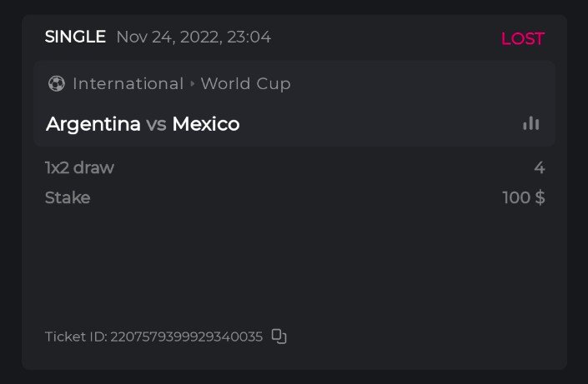Image resolution: width=588 pixels, height=384 pixels.
Task: Click the Stake label
Action: [x=68, y=197]
